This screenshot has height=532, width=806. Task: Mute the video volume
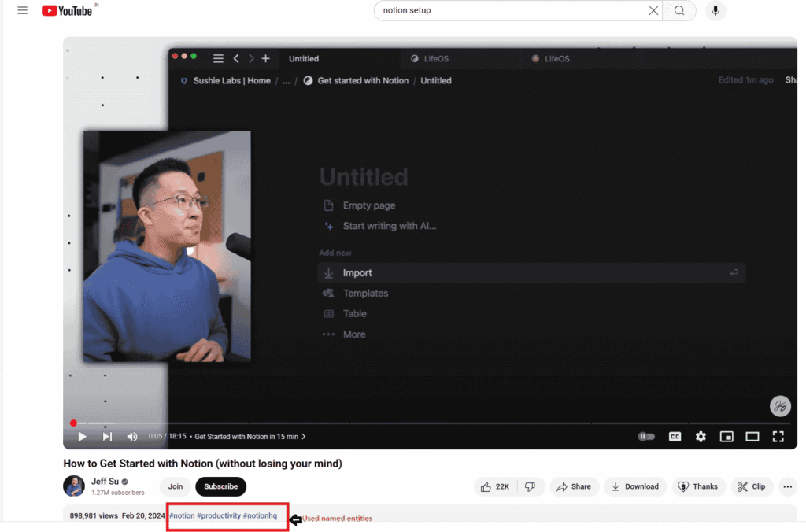132,437
